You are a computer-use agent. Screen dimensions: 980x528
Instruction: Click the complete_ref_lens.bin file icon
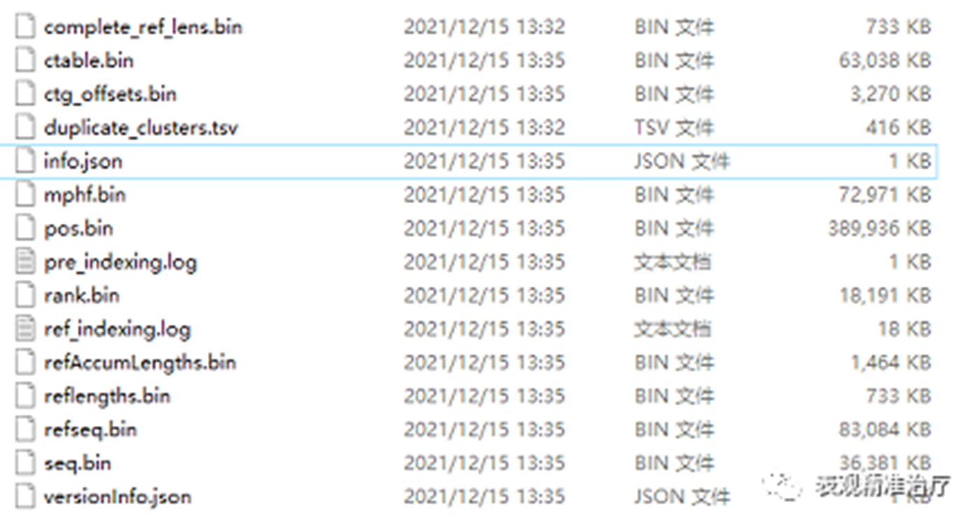click(25, 27)
